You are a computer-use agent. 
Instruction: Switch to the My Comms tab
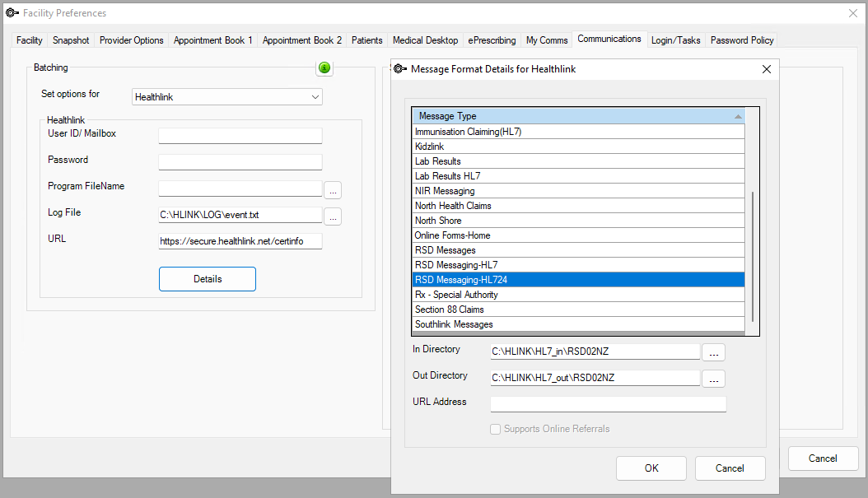click(547, 40)
